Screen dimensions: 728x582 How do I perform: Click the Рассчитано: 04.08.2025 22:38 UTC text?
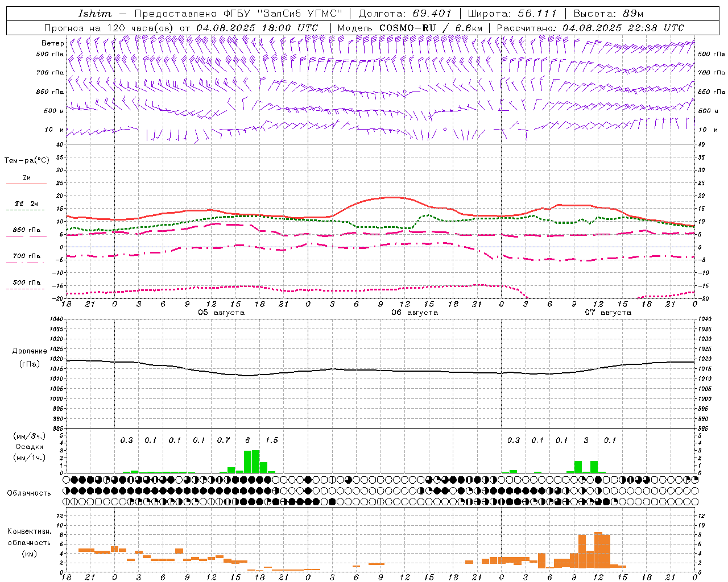click(590, 28)
